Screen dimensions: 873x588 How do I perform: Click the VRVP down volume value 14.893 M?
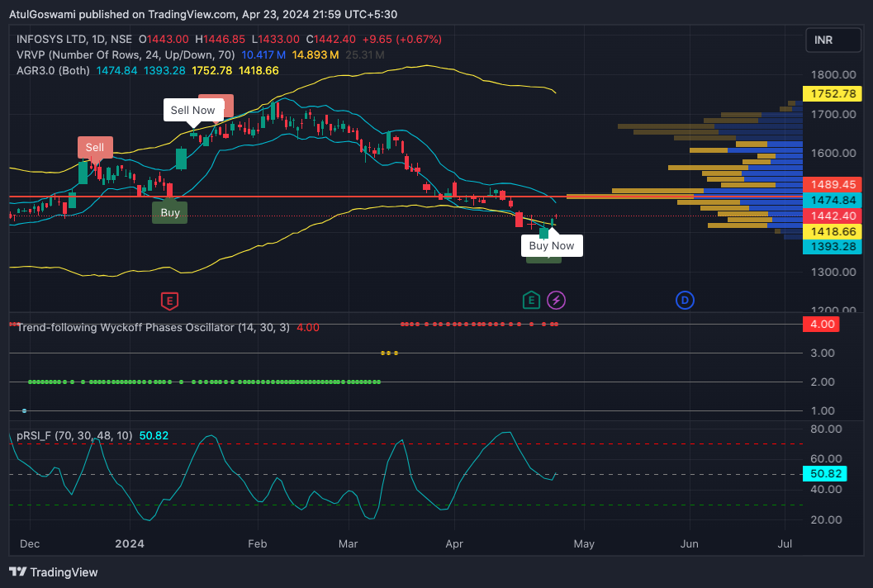pyautogui.click(x=316, y=55)
